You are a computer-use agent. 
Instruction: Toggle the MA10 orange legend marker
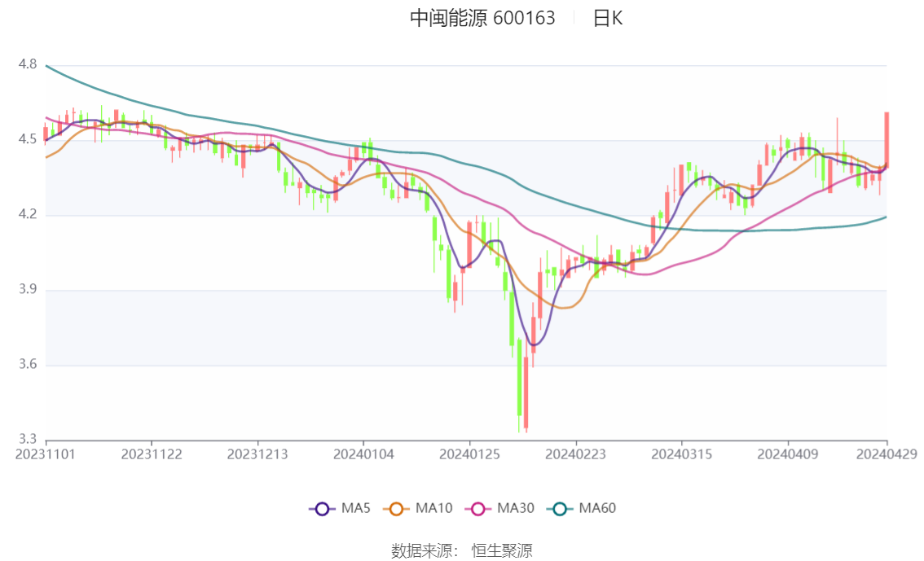(x=397, y=509)
